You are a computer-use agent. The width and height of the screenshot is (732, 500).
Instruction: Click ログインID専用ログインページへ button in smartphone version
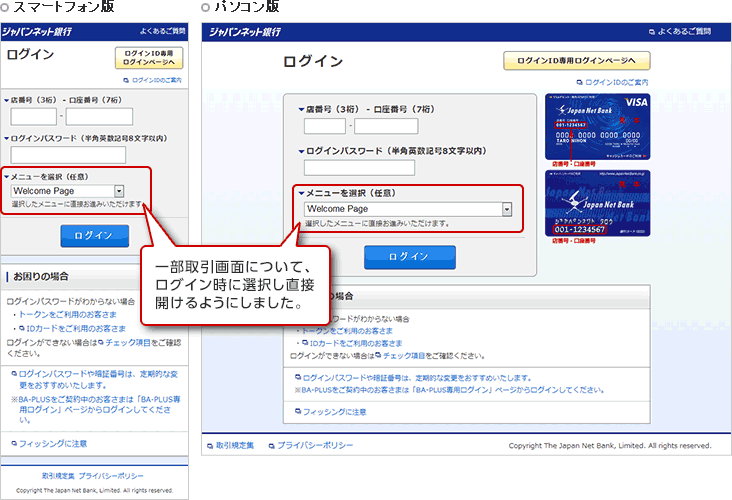(x=149, y=58)
